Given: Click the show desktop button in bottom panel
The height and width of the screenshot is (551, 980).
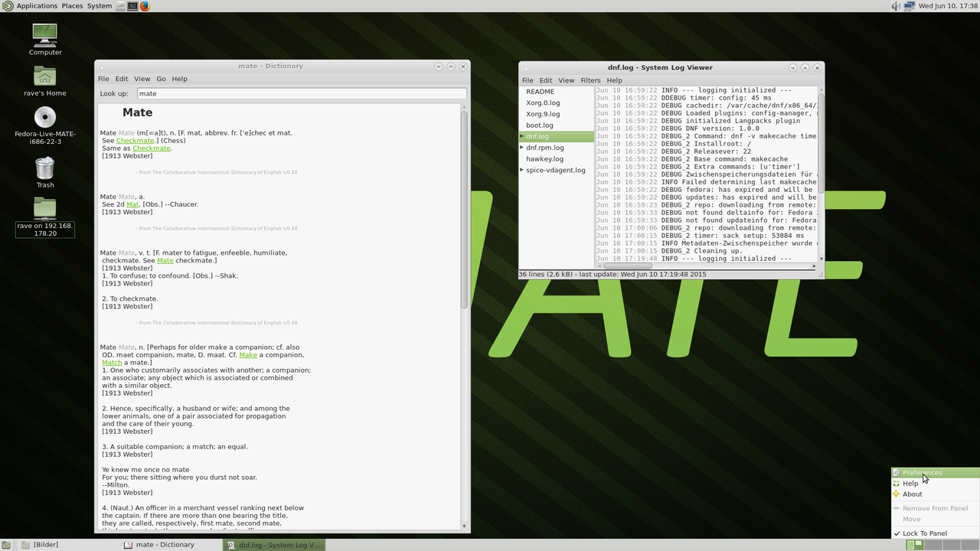Looking at the screenshot, I should point(6,545).
